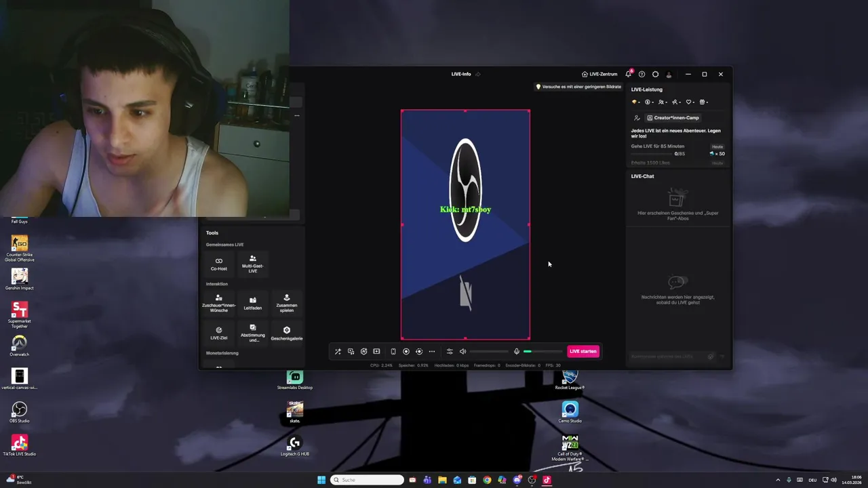Open the LIVE-Ziel tool
The image size is (868, 488).
click(x=219, y=333)
